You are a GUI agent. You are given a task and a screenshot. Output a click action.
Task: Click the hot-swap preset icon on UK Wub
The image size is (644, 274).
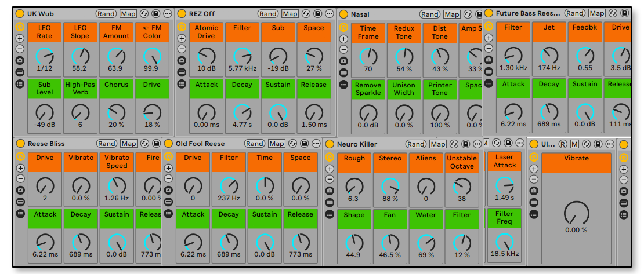tap(144, 13)
